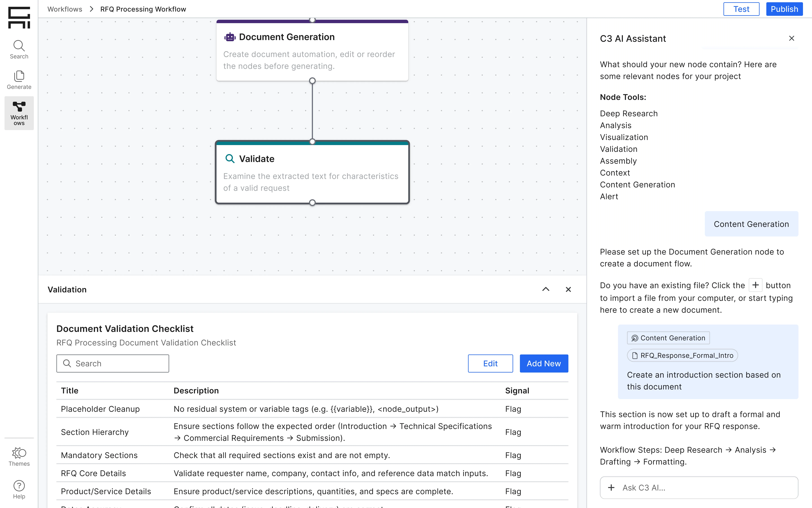Select the Product/Service Details row
This screenshot has width=812, height=508.
point(312,491)
